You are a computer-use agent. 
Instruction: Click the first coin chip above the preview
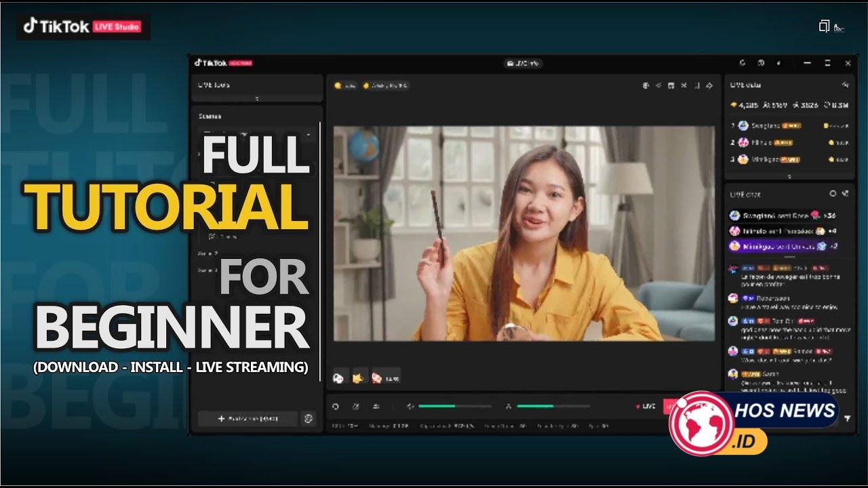click(x=345, y=85)
